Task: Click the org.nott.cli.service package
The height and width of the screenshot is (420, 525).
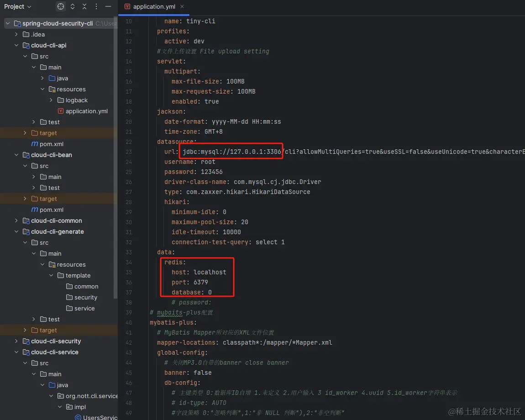Action: (x=91, y=396)
